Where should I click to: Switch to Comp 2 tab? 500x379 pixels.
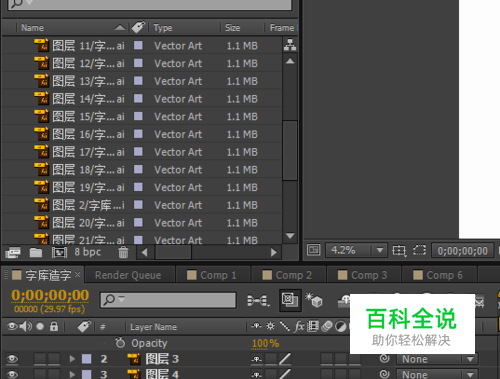click(287, 275)
